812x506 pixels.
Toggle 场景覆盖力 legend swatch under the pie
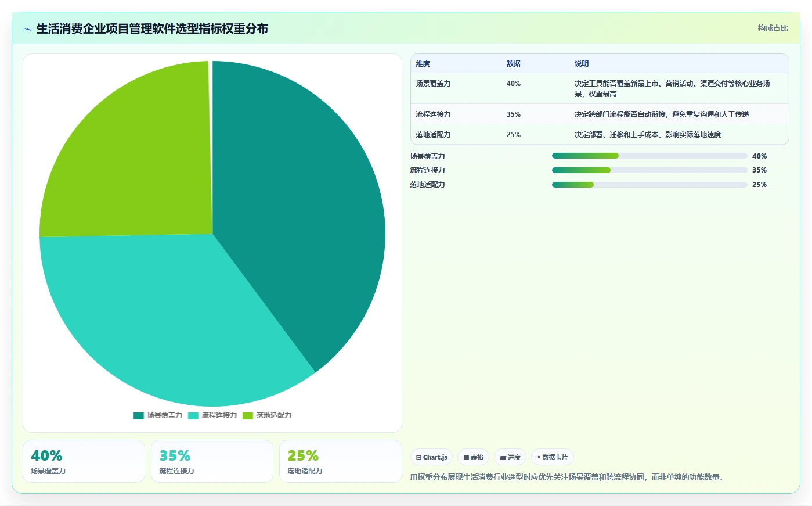click(138, 415)
